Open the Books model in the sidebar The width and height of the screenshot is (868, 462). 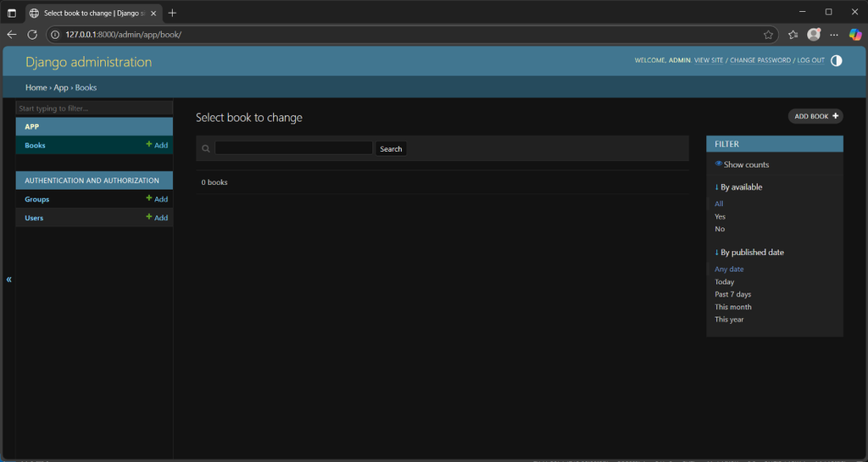pos(35,145)
